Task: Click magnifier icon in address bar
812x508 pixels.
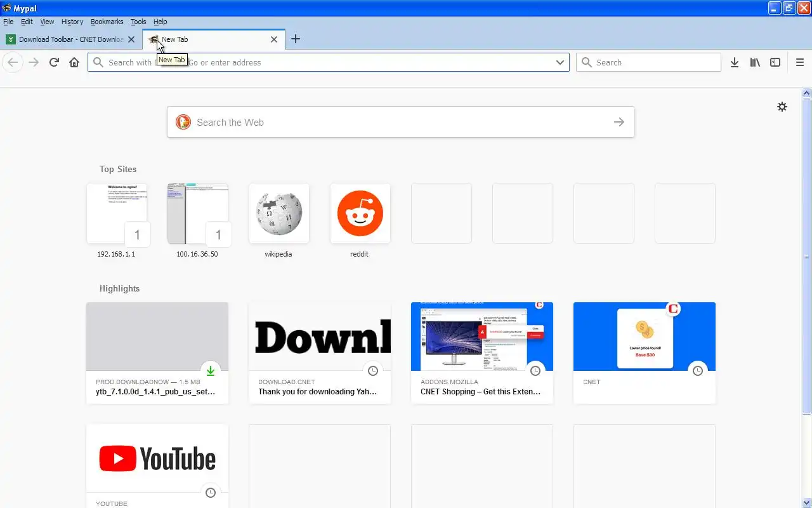Action: pyautogui.click(x=98, y=62)
